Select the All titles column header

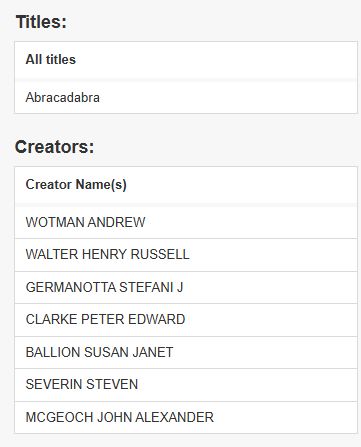click(186, 60)
